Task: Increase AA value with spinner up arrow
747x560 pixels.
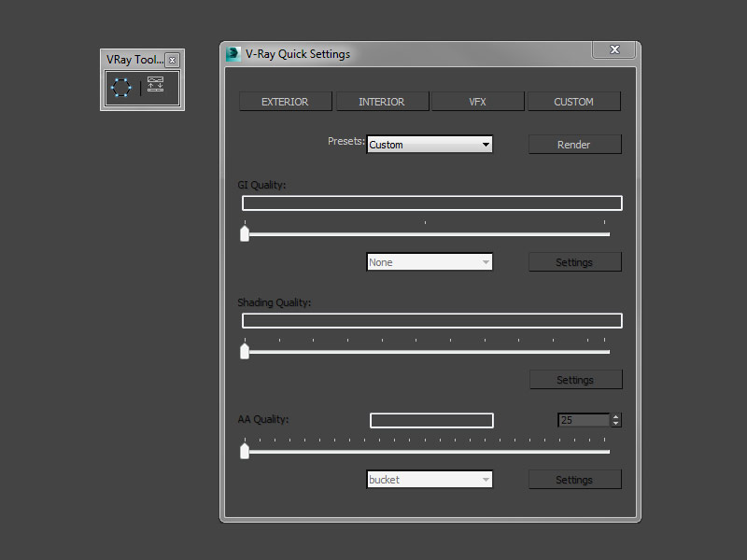Action: 616,416
